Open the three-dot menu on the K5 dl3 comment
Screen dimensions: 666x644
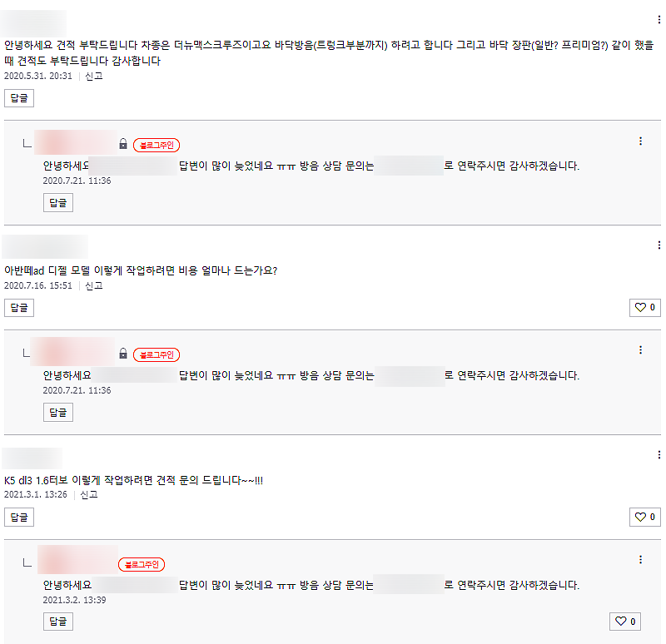[x=659, y=454]
